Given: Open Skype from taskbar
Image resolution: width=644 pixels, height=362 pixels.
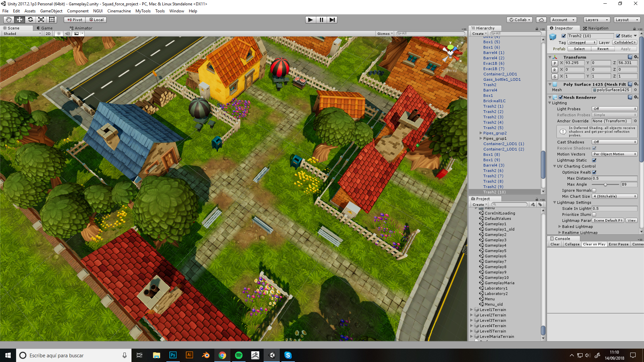Looking at the screenshot, I should click(x=288, y=355).
